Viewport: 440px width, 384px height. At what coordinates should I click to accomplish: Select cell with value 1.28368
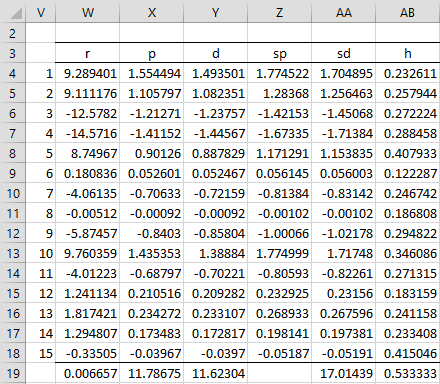click(280, 93)
